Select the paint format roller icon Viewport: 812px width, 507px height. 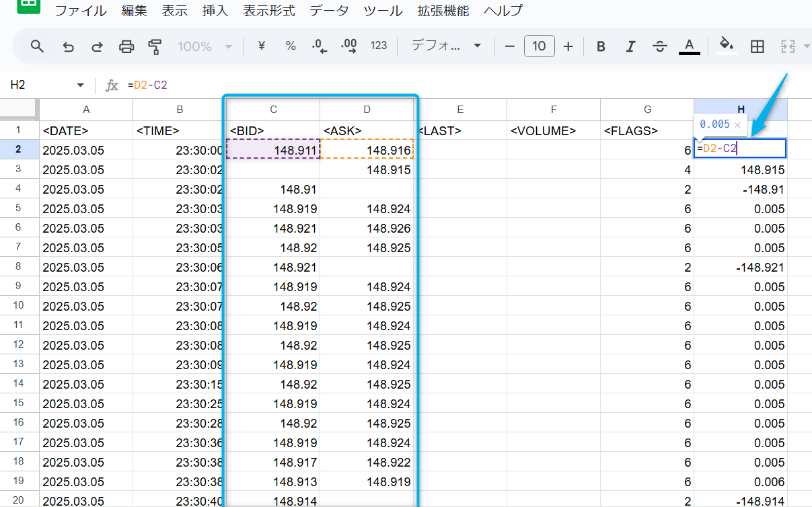click(x=155, y=46)
